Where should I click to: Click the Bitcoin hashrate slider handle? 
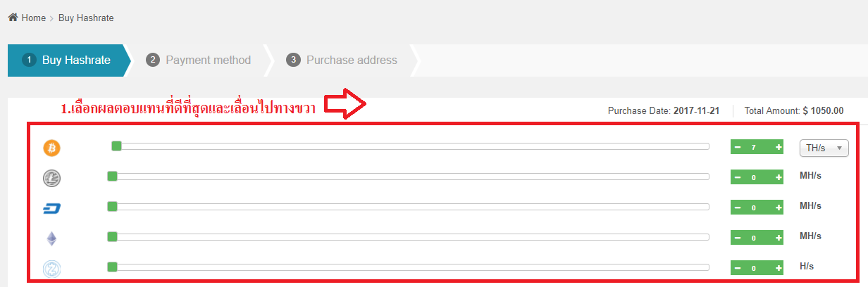[116, 146]
